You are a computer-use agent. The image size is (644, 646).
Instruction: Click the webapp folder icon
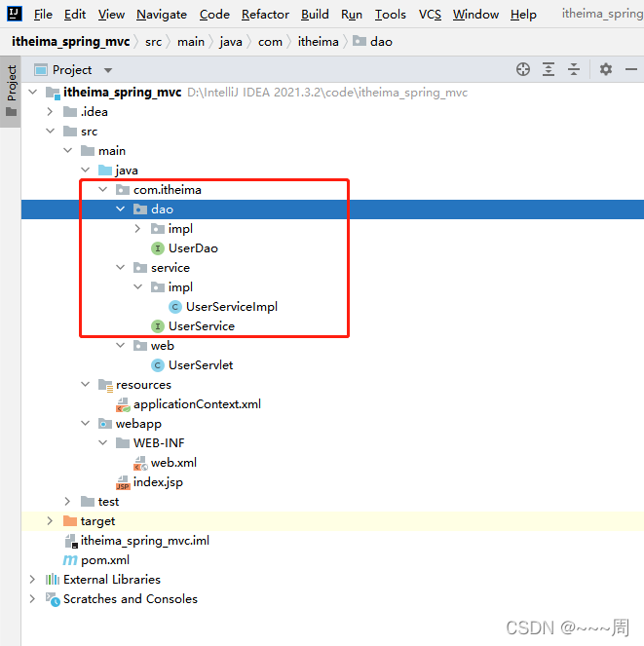click(105, 424)
